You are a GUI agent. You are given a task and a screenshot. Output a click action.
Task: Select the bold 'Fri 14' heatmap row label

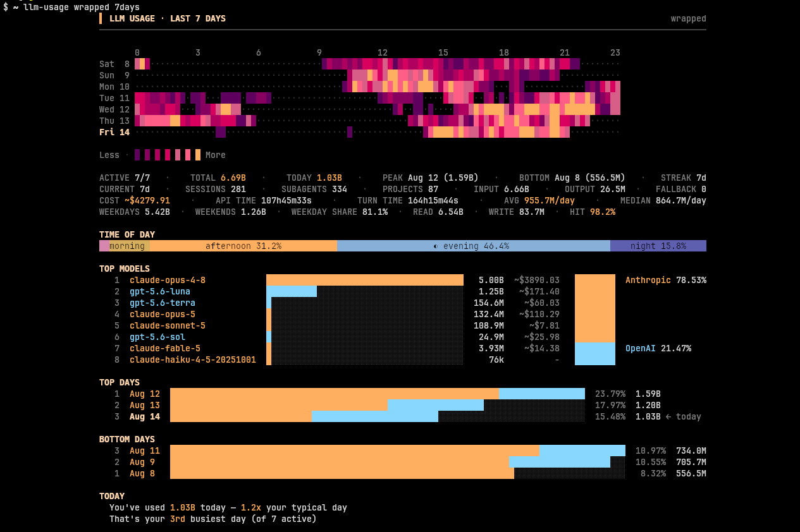[x=114, y=132]
